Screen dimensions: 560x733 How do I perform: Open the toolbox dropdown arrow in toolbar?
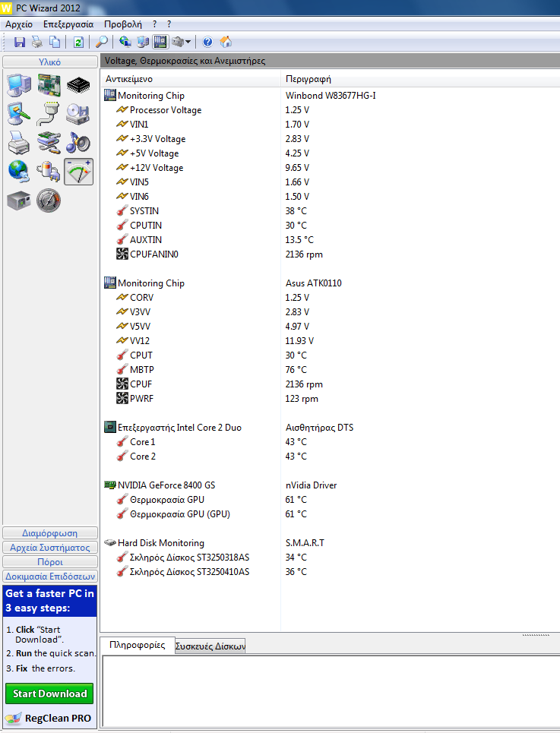coord(188,42)
